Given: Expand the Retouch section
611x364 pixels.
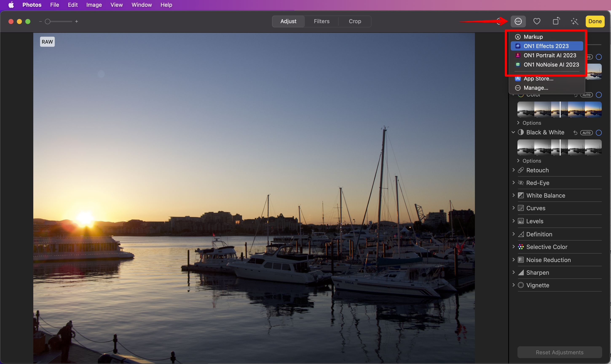Looking at the screenshot, I should click(x=513, y=170).
